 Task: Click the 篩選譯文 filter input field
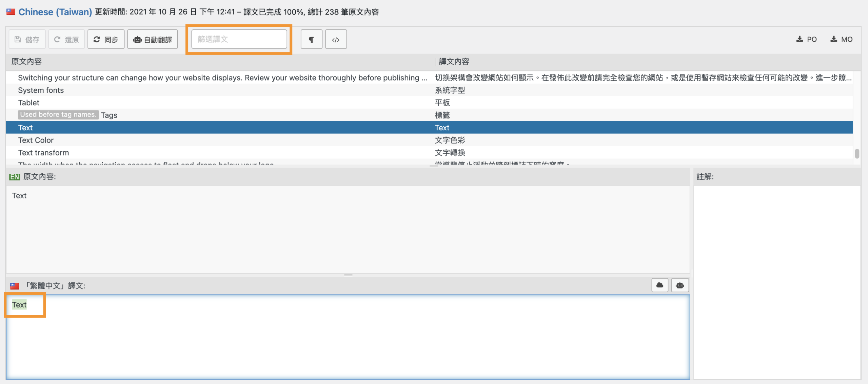(239, 39)
